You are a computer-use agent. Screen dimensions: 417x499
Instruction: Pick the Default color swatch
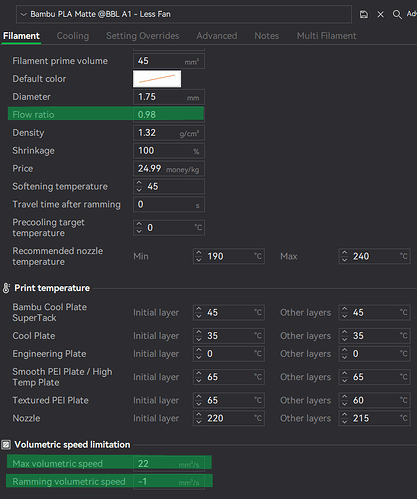coord(157,79)
